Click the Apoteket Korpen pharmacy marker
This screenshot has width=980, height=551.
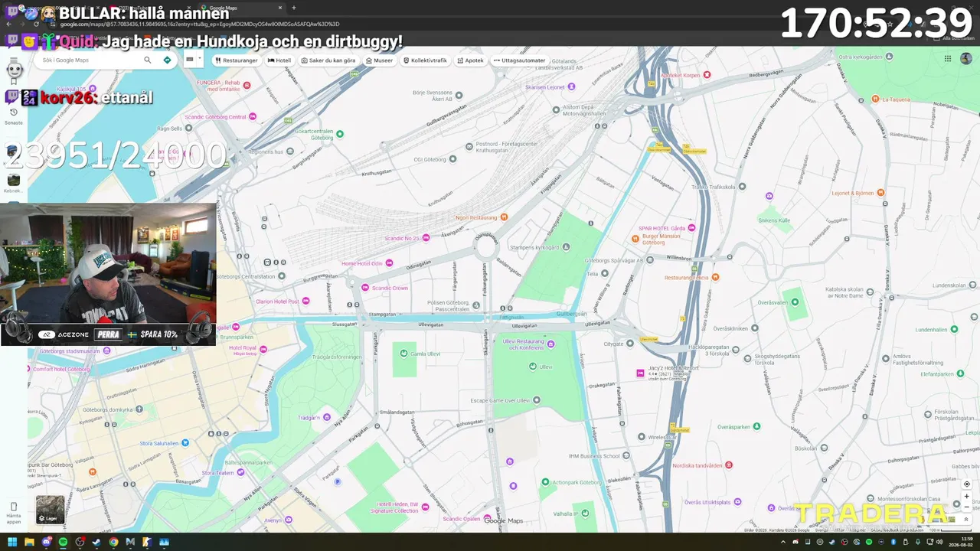[x=707, y=74]
